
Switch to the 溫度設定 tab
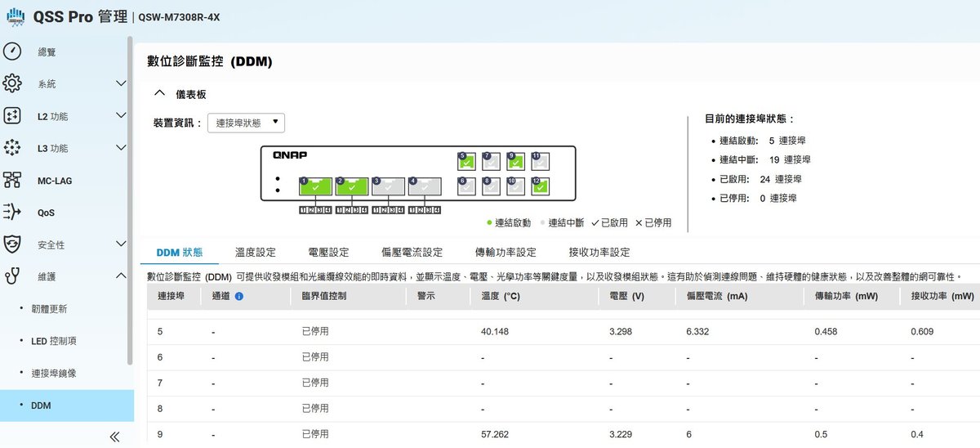pos(256,252)
